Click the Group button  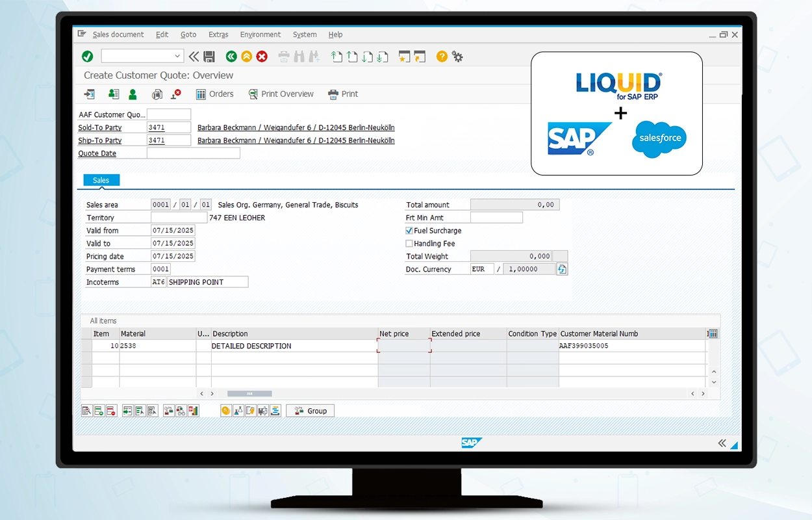pyautogui.click(x=310, y=411)
